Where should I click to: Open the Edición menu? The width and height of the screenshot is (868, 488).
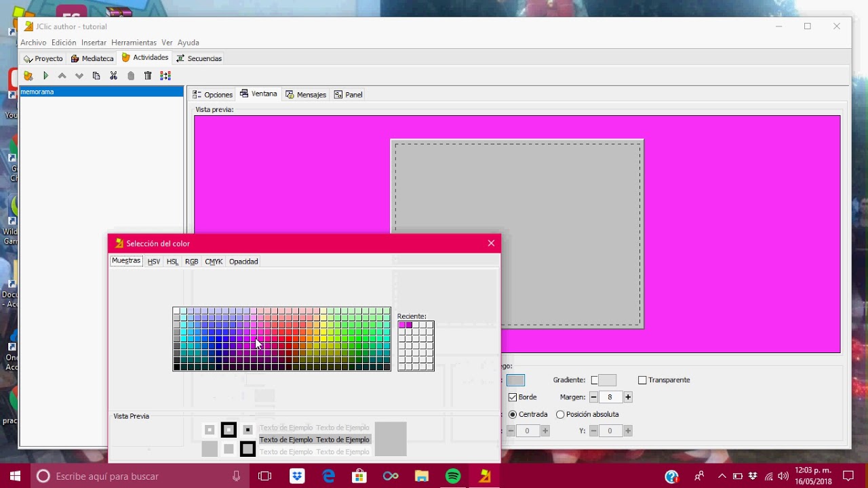64,43
